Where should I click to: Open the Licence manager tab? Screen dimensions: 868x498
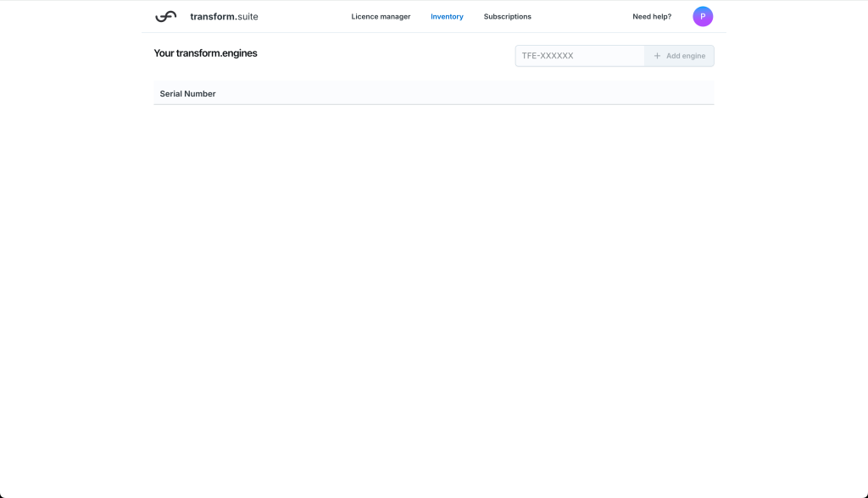click(x=381, y=17)
